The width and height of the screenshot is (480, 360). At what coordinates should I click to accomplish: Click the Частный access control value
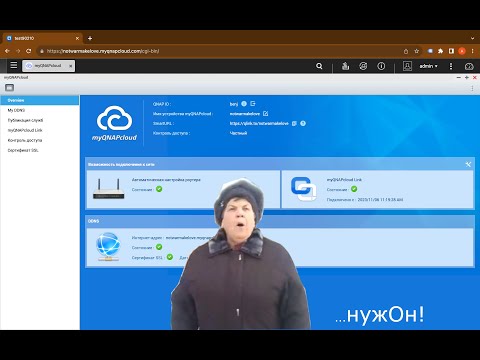point(238,133)
